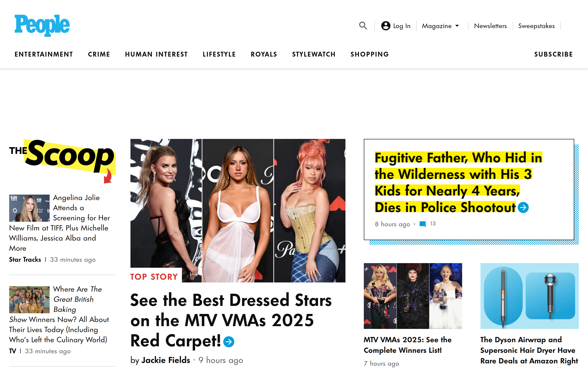Click the Subscribe link
This screenshot has width=588, height=368.
(x=554, y=54)
